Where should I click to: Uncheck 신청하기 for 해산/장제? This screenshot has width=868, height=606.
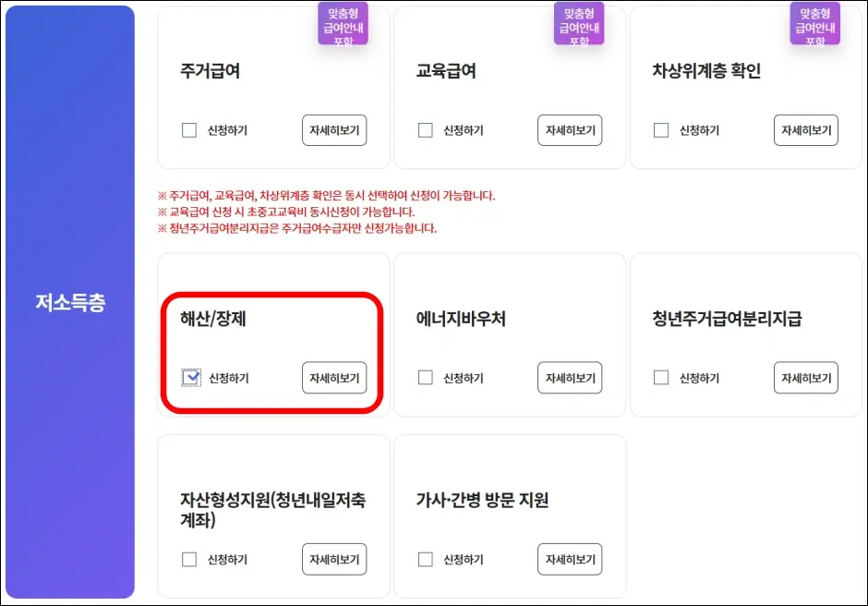coord(191,378)
